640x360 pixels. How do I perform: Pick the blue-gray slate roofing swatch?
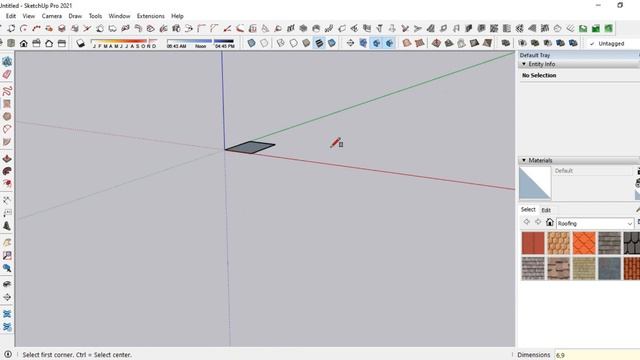[609, 268]
